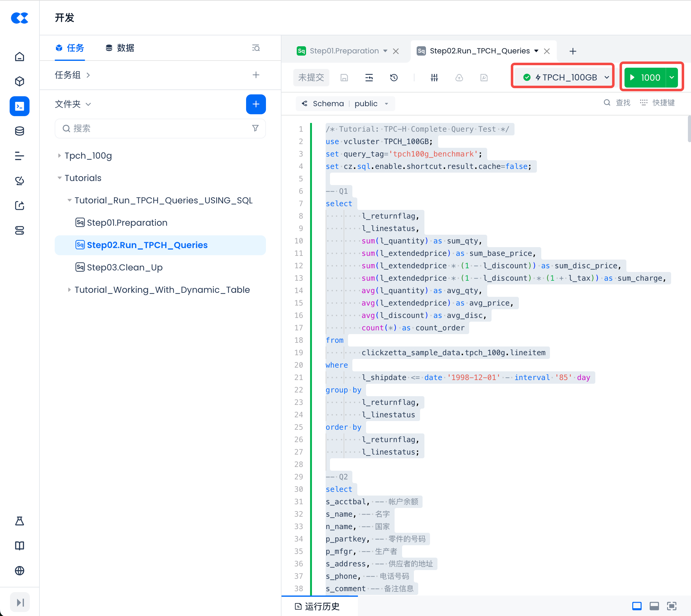Toggle the sidebar expand button at bottom left

pyautogui.click(x=20, y=602)
